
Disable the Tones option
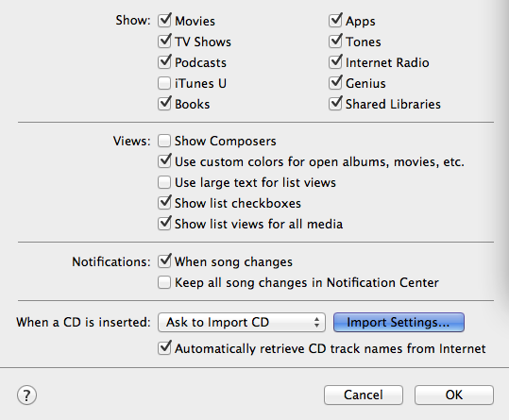coord(335,42)
